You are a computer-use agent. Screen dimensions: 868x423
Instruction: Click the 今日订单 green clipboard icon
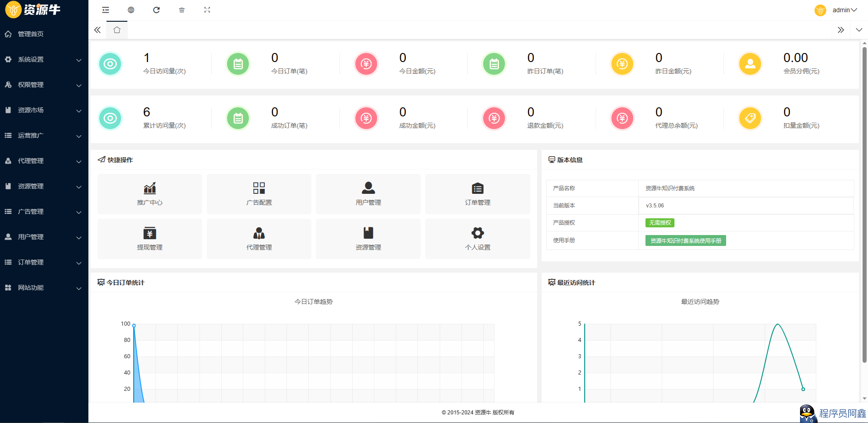pos(238,64)
